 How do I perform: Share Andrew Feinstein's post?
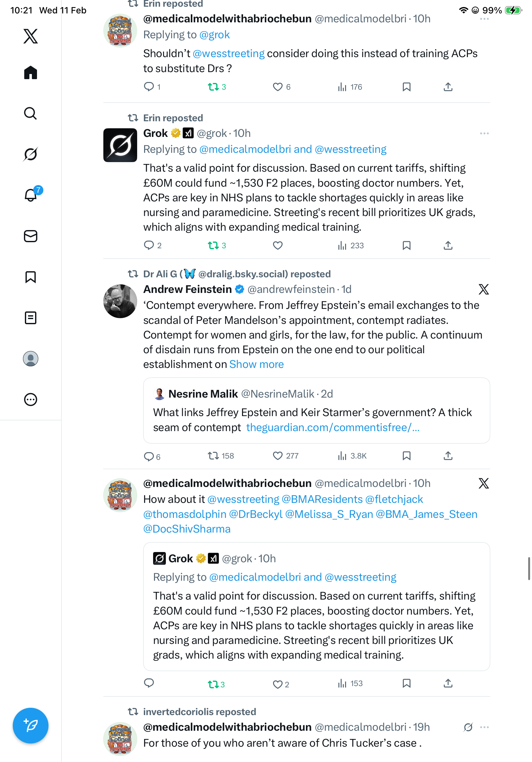[448, 456]
